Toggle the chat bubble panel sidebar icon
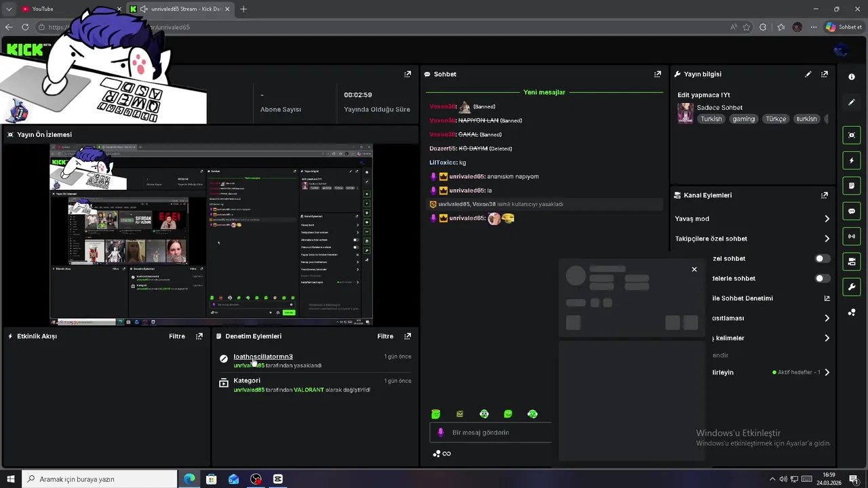The width and height of the screenshot is (868, 488). tap(852, 211)
